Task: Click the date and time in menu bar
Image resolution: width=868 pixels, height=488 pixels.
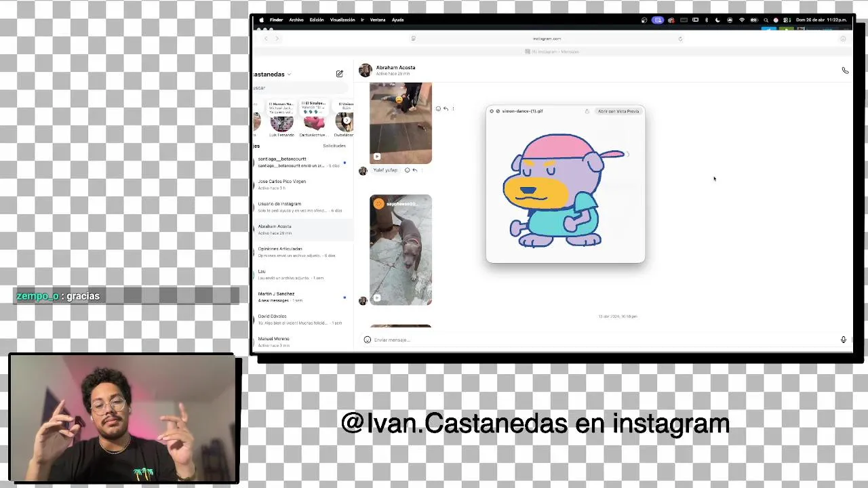Action: click(x=822, y=20)
